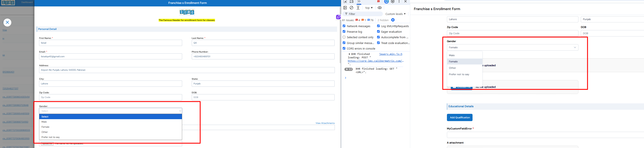Click the console download/expand arrows icon

tap(358, 8)
